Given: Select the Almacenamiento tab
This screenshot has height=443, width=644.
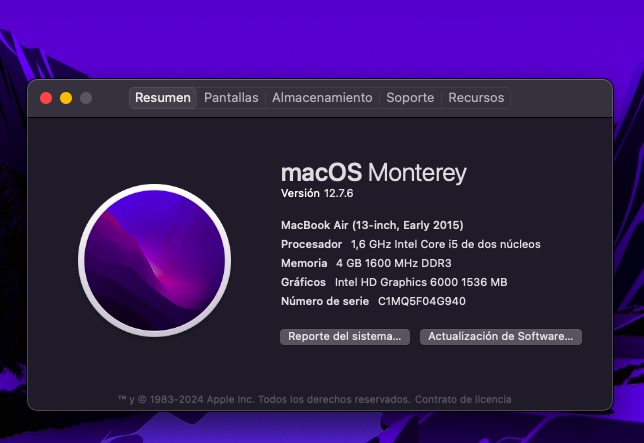Looking at the screenshot, I should 322,98.
